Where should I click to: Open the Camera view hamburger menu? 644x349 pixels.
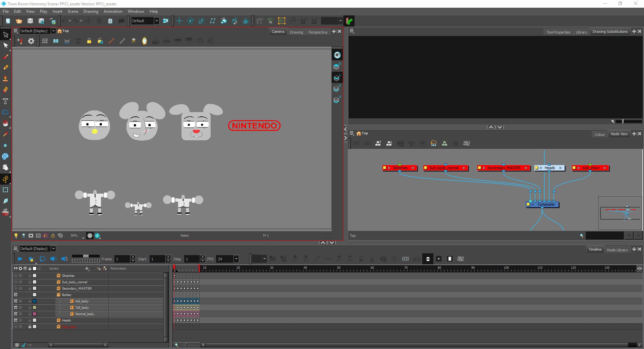[15, 31]
